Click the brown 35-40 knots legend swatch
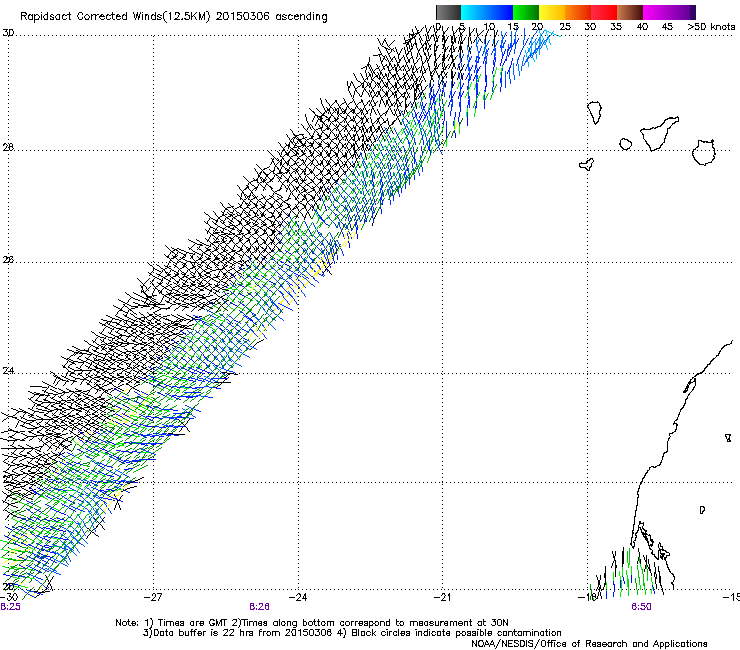The height and width of the screenshot is (650, 740). pyautogui.click(x=630, y=12)
